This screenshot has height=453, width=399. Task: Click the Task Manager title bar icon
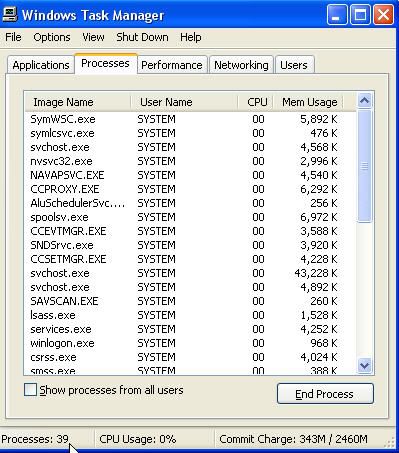9,14
